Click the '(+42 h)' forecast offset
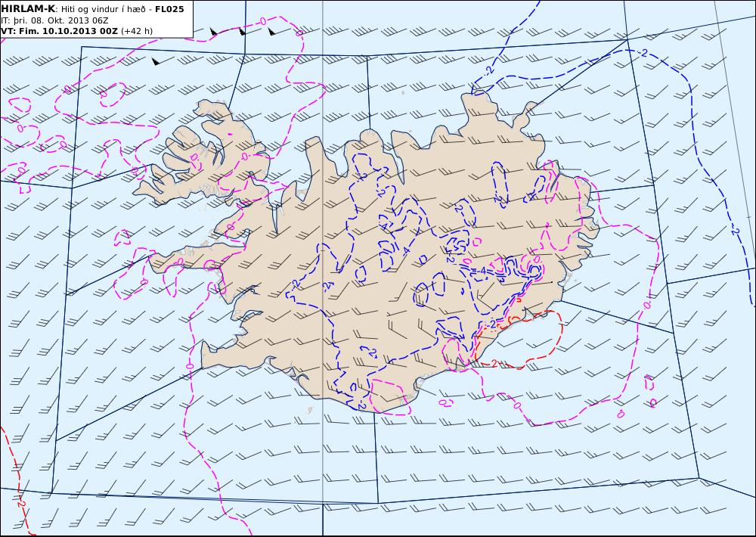 [136, 31]
